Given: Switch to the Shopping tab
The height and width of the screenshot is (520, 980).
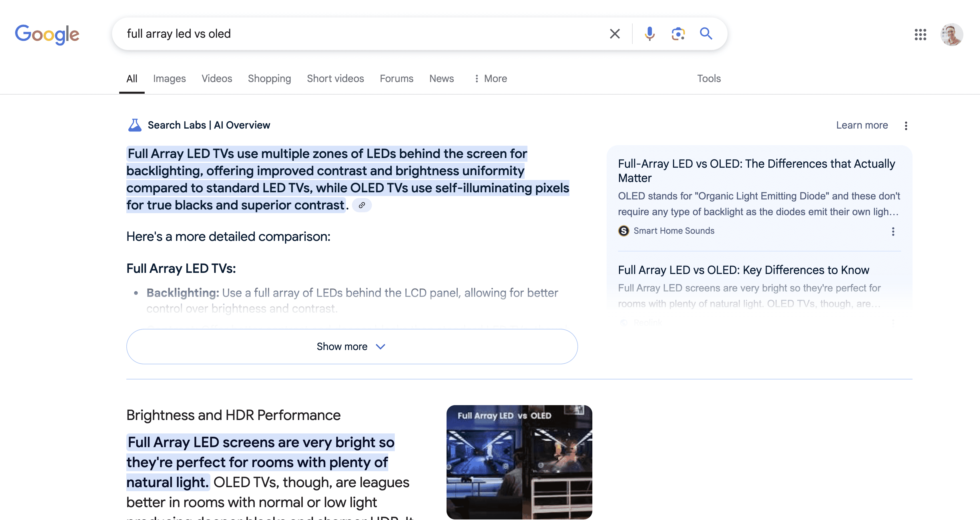Looking at the screenshot, I should 269,79.
